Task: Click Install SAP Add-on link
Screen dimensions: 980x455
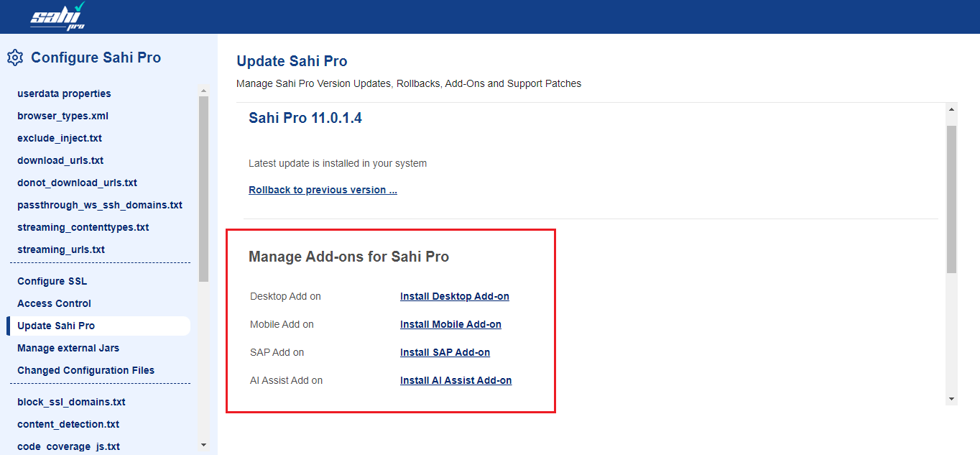Action: tap(445, 352)
